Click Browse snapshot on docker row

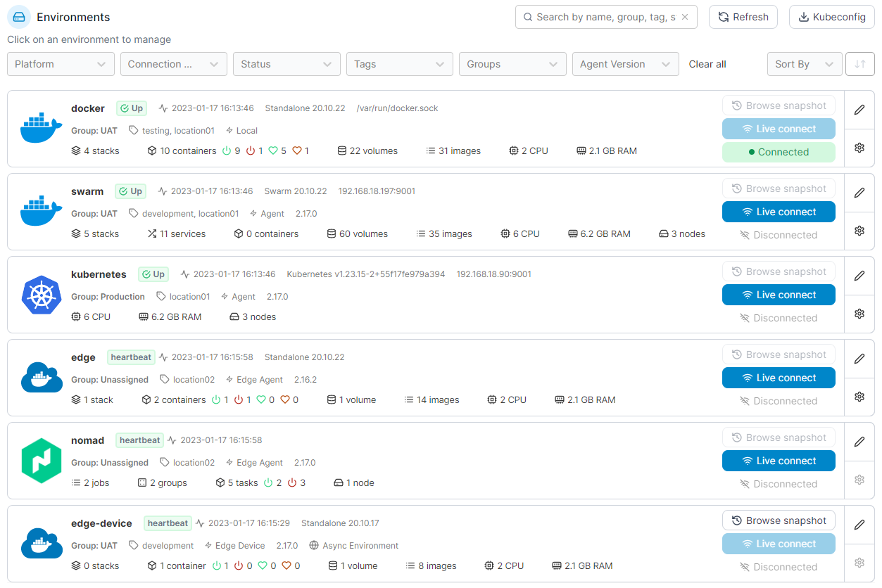click(779, 106)
